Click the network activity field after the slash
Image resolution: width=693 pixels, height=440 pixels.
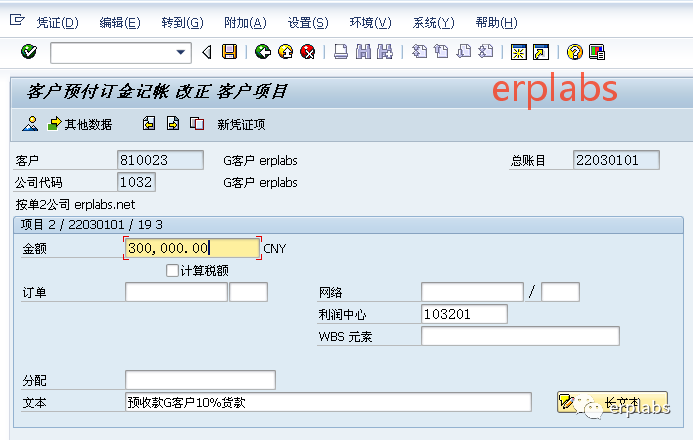click(x=560, y=292)
